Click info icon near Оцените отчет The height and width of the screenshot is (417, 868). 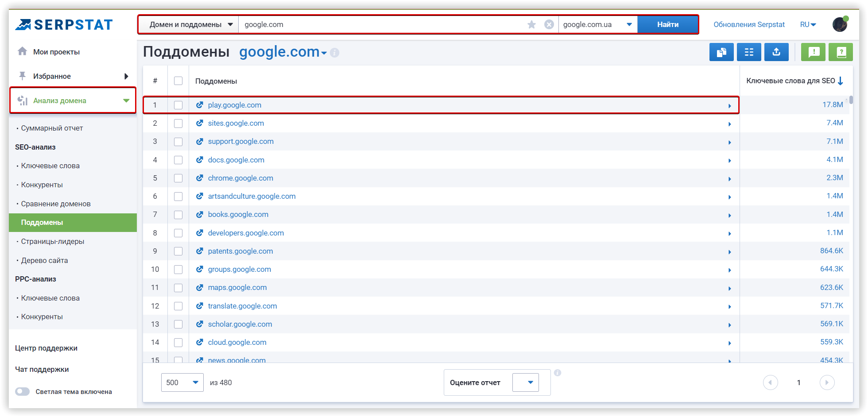558,373
